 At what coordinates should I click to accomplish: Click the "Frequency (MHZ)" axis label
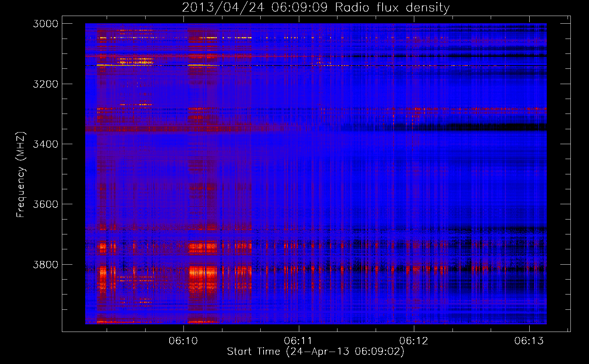pos(21,175)
